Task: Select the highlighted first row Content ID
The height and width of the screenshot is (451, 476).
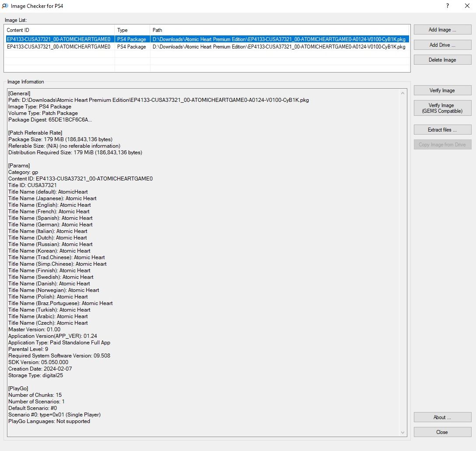Action: (59, 39)
